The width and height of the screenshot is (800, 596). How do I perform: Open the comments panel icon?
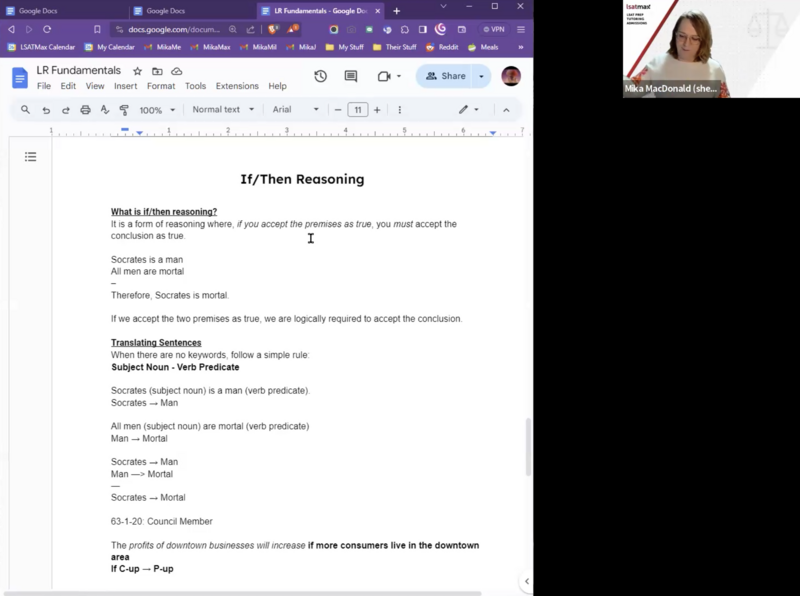(x=351, y=76)
